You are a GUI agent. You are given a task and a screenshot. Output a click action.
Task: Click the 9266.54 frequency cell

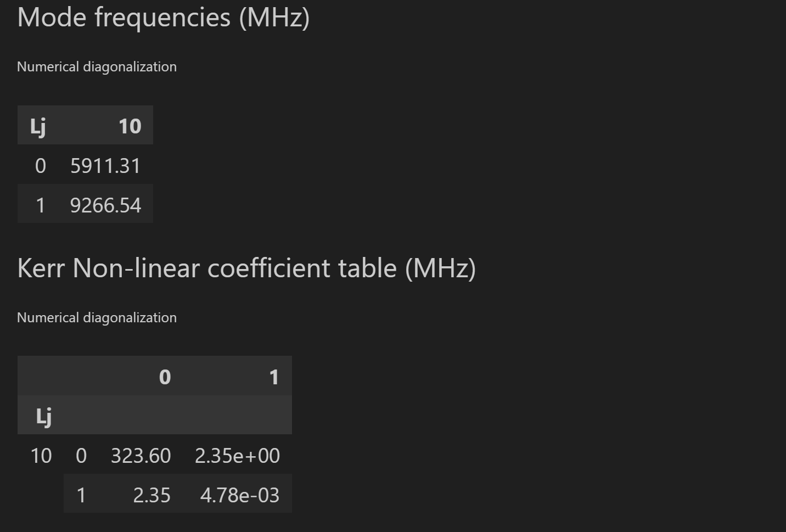(x=105, y=205)
